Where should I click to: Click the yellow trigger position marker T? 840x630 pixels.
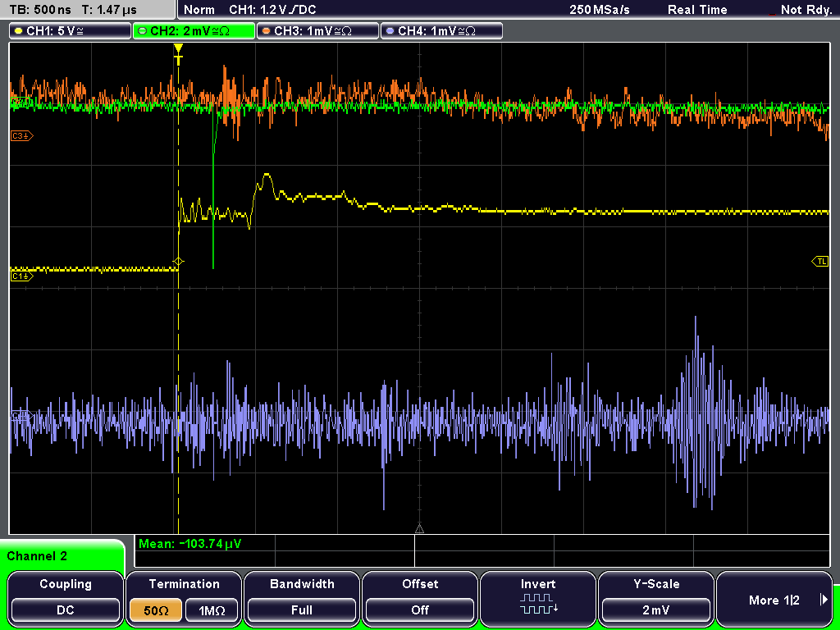click(178, 54)
